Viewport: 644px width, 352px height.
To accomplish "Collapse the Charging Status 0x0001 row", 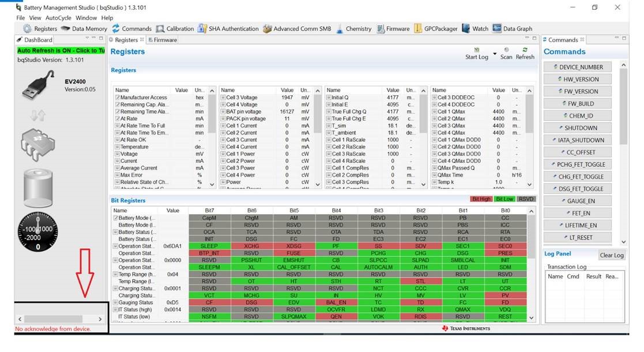I will pos(116,289).
